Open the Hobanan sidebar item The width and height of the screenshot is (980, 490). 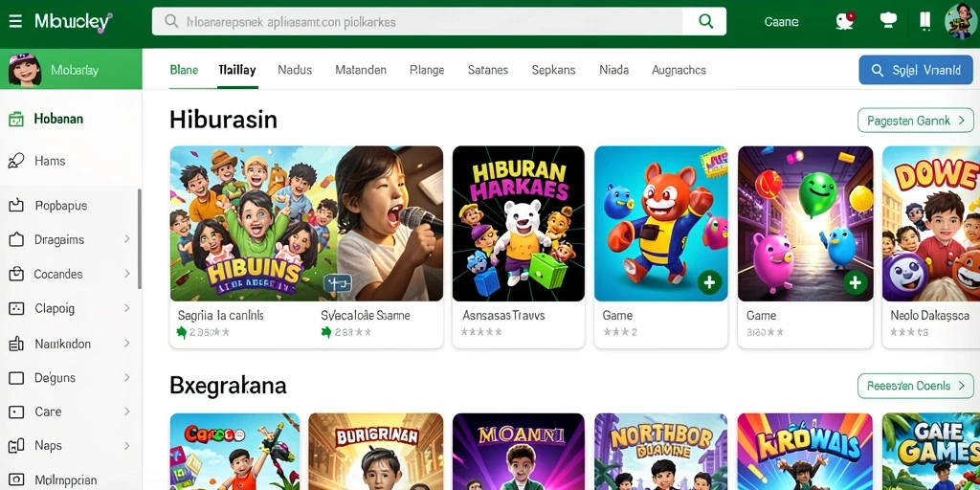[x=71, y=119]
